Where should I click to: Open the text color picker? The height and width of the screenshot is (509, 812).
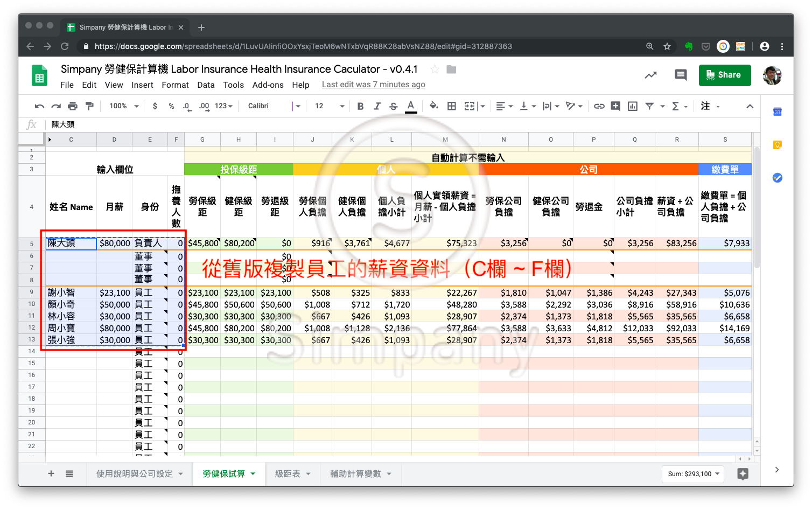click(411, 106)
